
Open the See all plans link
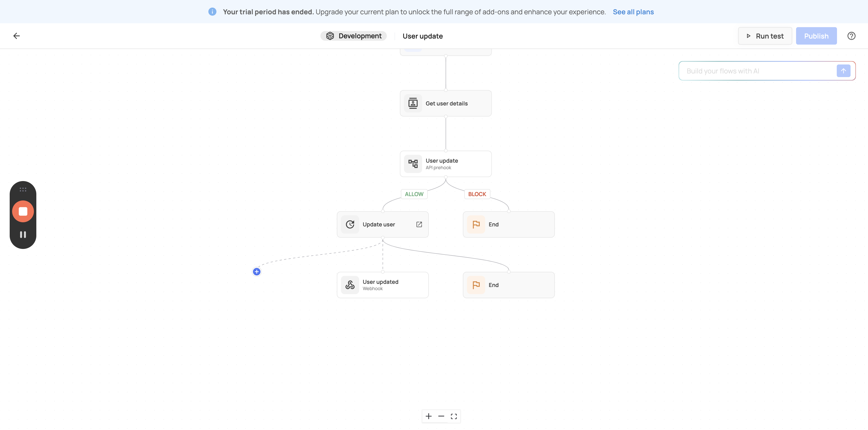click(x=633, y=12)
